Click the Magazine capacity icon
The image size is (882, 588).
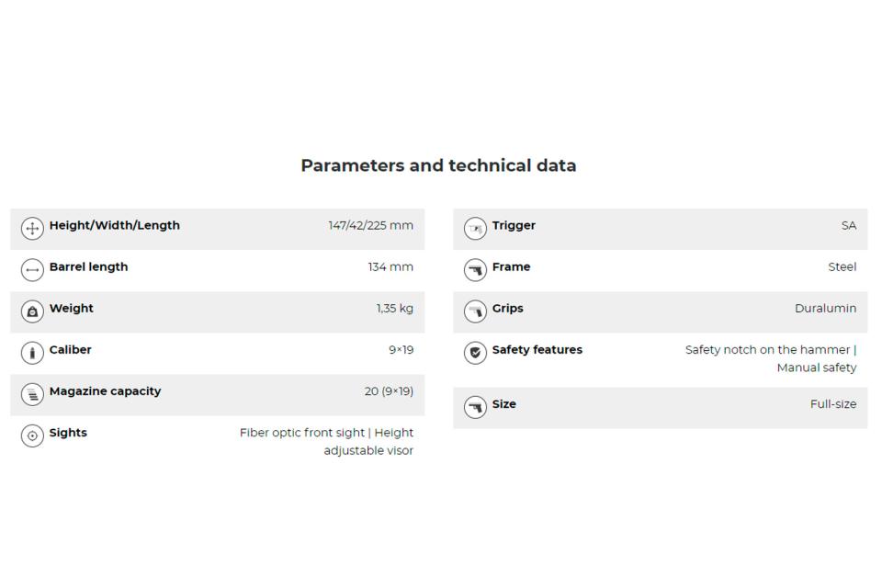tap(32, 394)
